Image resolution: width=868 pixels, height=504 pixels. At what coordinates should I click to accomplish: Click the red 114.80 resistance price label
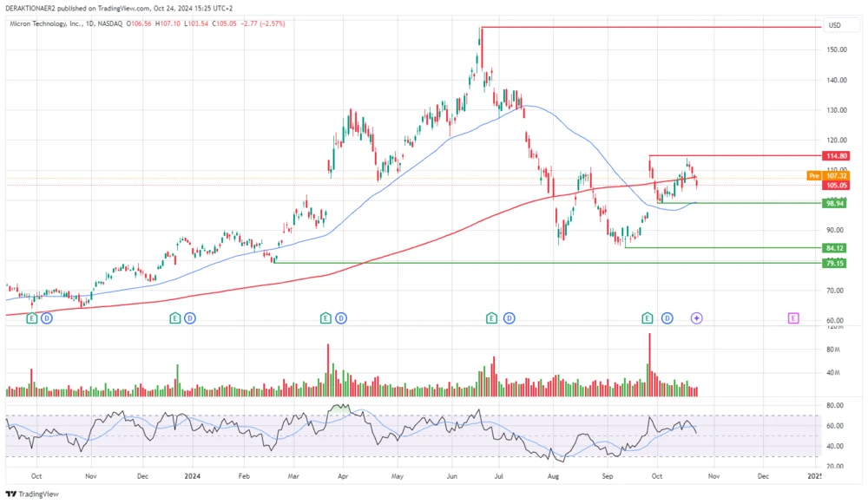click(835, 156)
